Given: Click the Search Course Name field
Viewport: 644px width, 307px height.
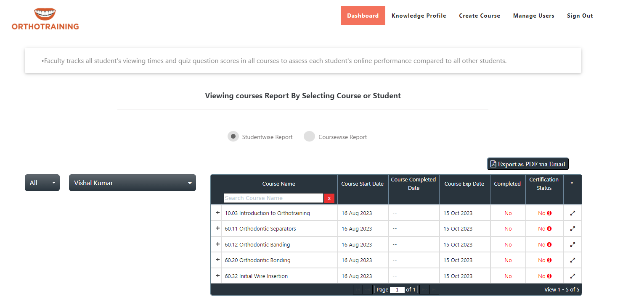Looking at the screenshot, I should click(x=273, y=198).
